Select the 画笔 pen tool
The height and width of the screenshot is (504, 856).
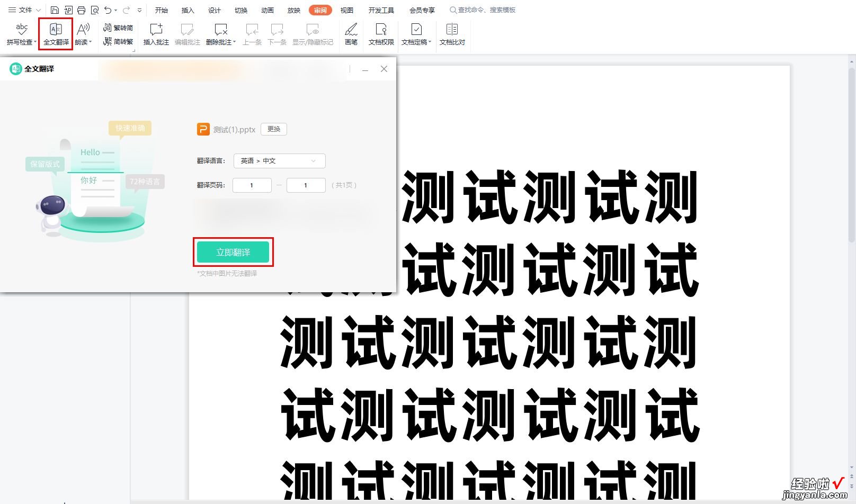(351, 34)
